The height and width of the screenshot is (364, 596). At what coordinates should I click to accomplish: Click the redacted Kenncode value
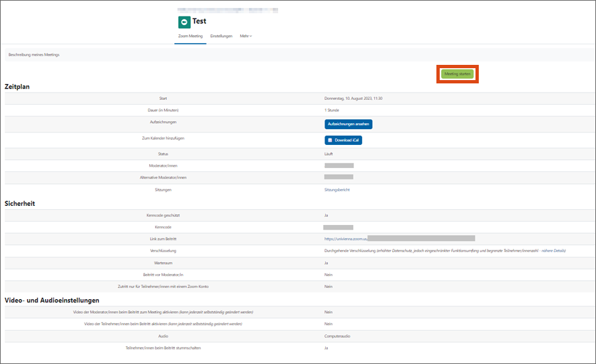pos(338,227)
